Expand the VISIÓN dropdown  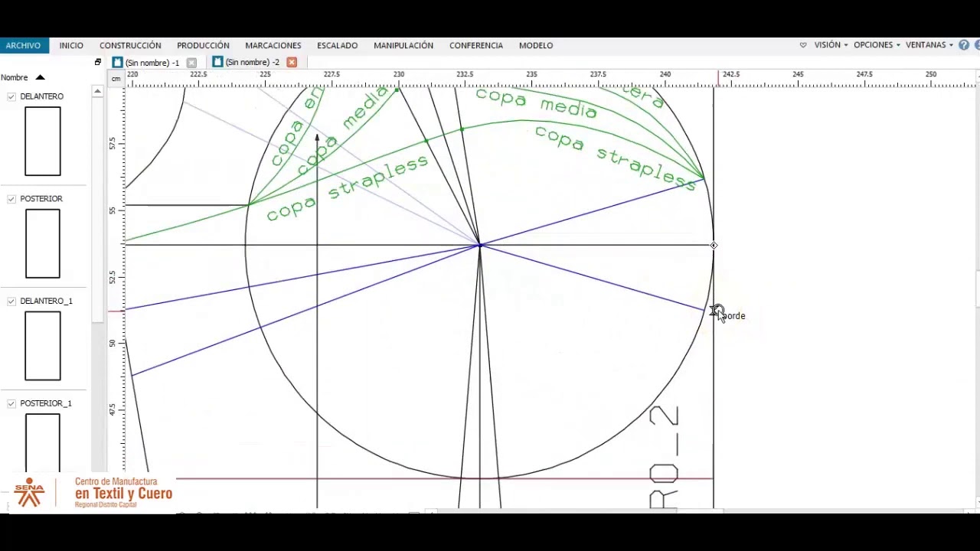coord(831,45)
